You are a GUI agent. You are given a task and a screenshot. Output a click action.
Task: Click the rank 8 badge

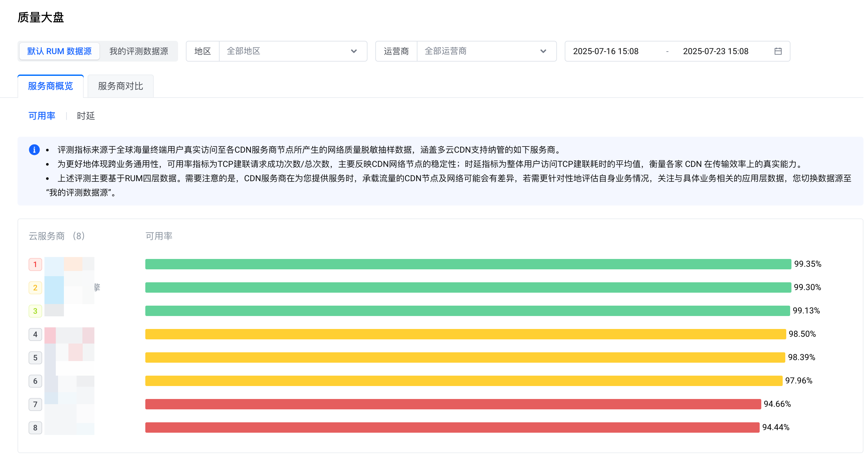click(35, 428)
